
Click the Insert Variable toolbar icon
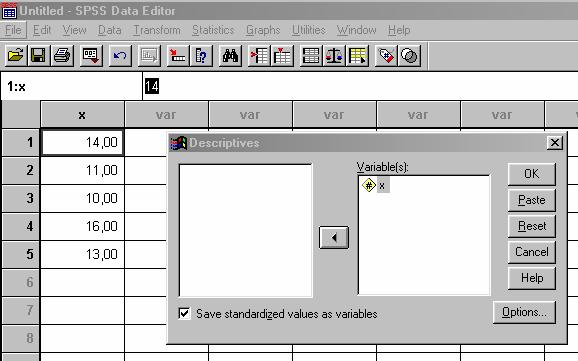(x=282, y=56)
